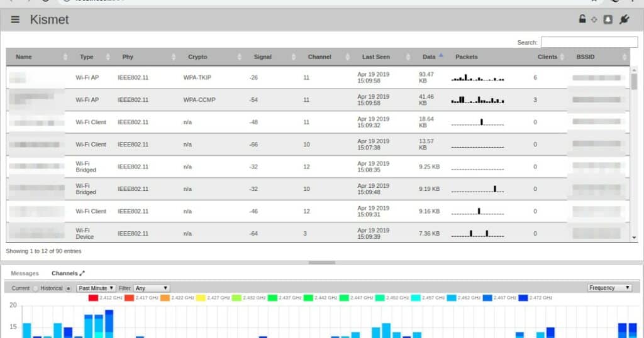This screenshot has width=644, height=338.
Task: Toggle the 2.422 GHz orange legend swatch
Action: [165, 298]
